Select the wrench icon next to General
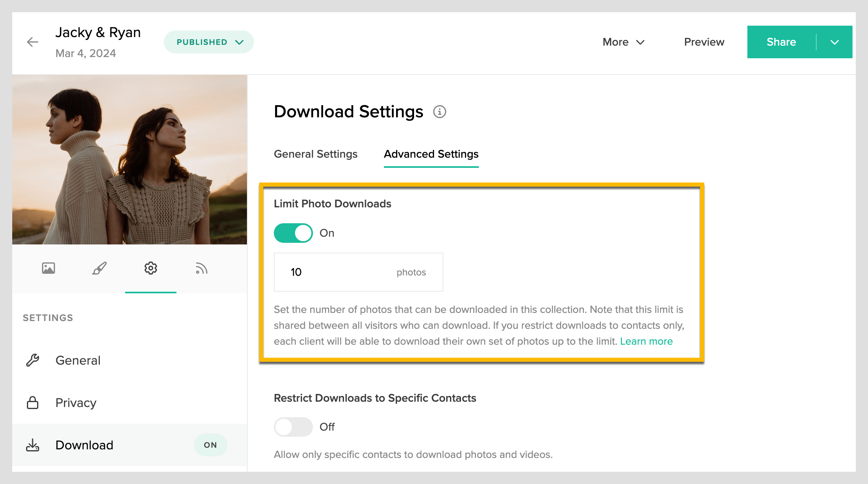Screen dimensions: 868x484 [33, 360]
